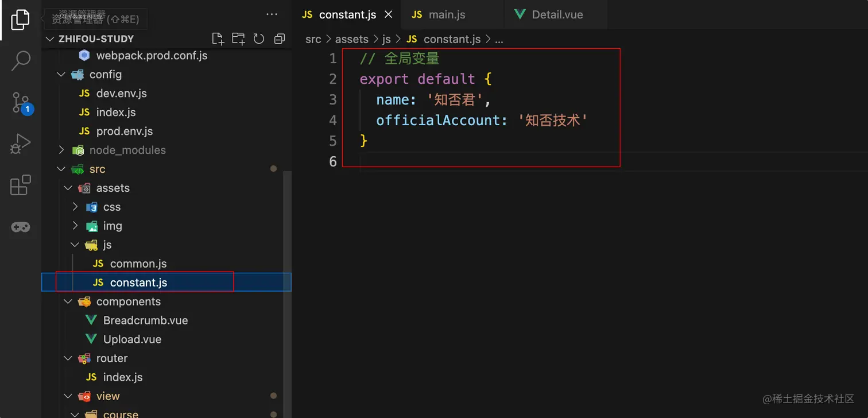Expand the node_modules folder
868x418 pixels.
(x=61, y=150)
